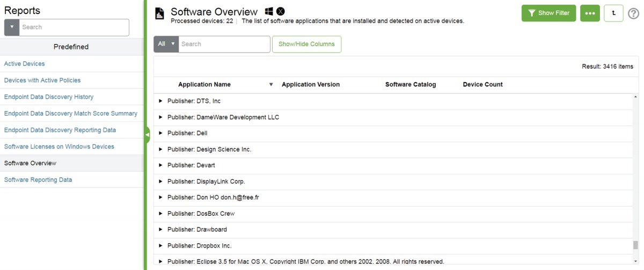The height and width of the screenshot is (270, 644).
Task: Click the Windows platform icon
Action: 269,11
